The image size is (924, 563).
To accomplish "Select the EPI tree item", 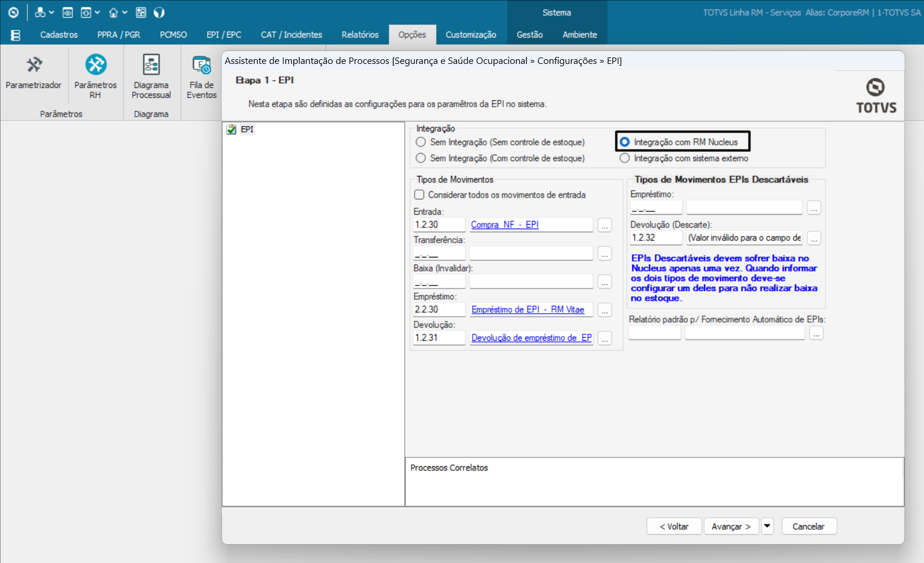I will point(247,129).
